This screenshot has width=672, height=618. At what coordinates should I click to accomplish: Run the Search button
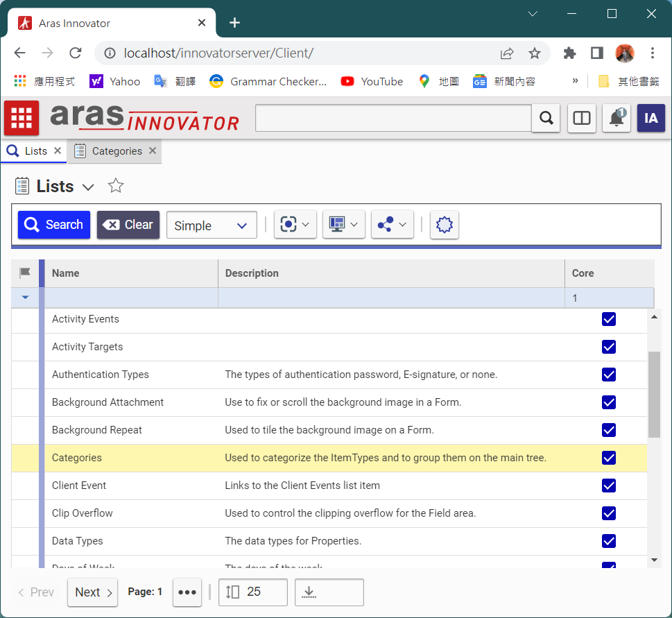[54, 225]
